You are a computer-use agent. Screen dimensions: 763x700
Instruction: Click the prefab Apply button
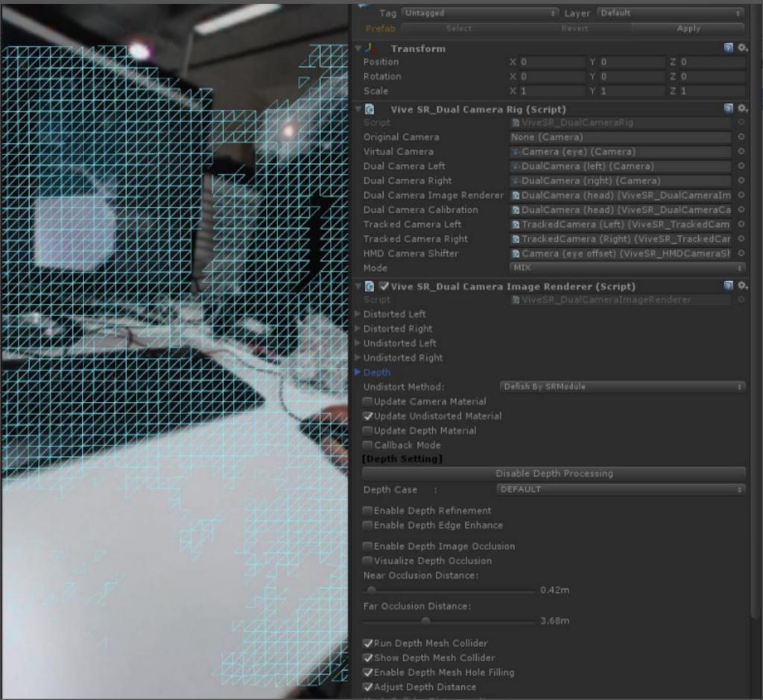(x=688, y=28)
